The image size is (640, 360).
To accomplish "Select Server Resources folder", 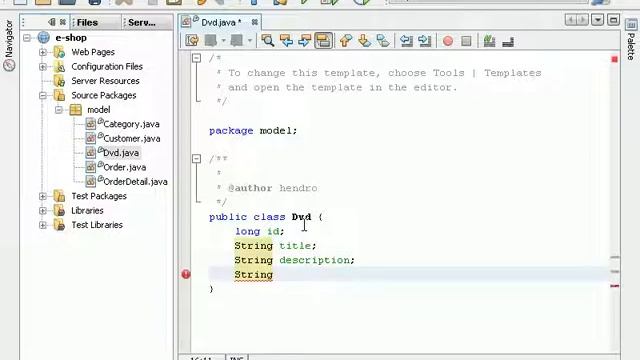I will point(105,81).
